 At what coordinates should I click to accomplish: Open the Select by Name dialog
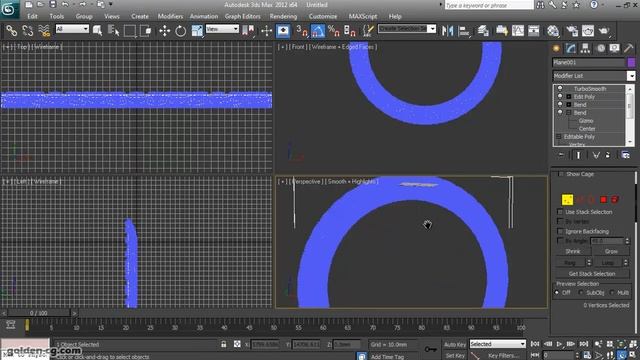tap(113, 31)
